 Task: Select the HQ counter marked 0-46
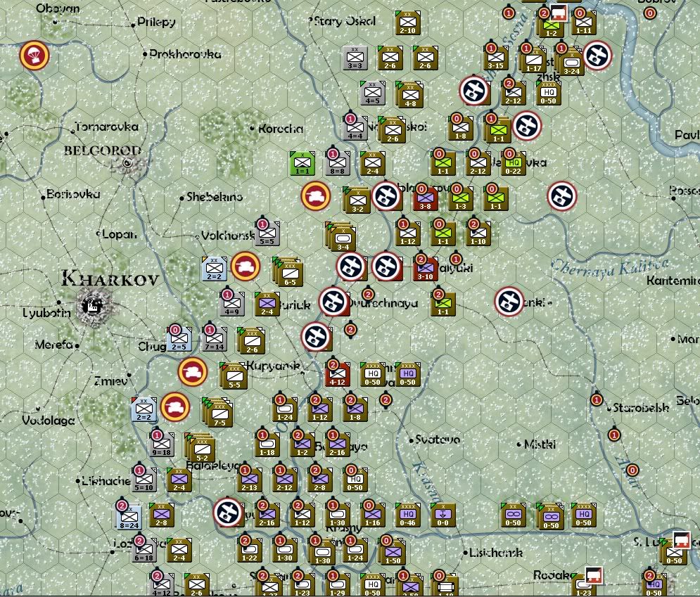click(407, 515)
